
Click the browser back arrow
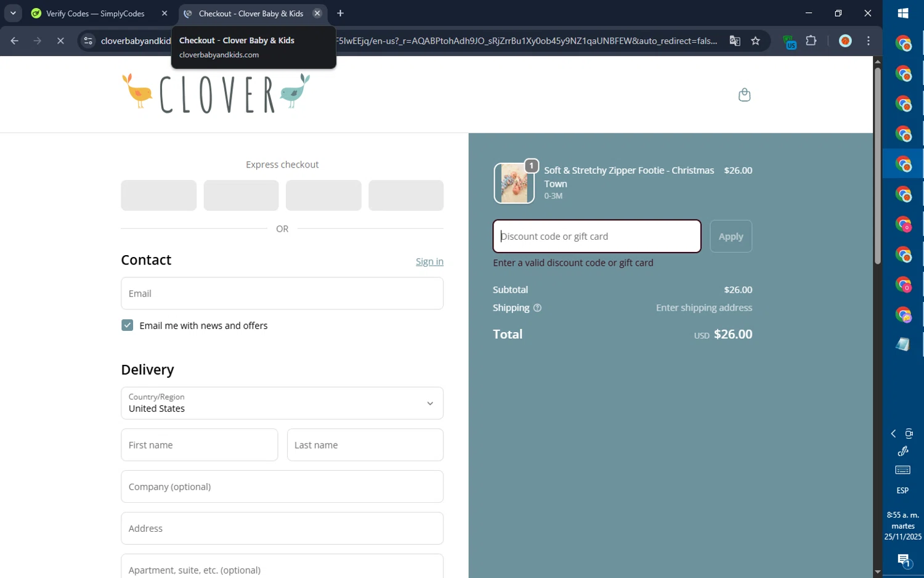[14, 41]
